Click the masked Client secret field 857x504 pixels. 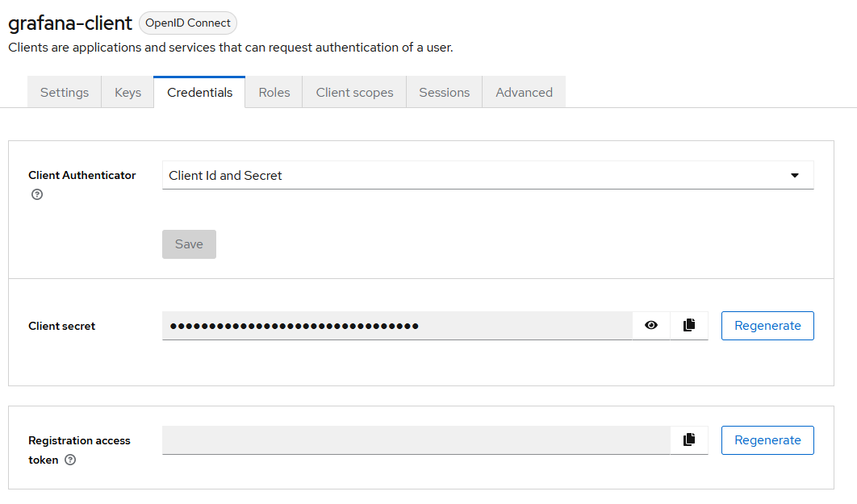(x=397, y=326)
